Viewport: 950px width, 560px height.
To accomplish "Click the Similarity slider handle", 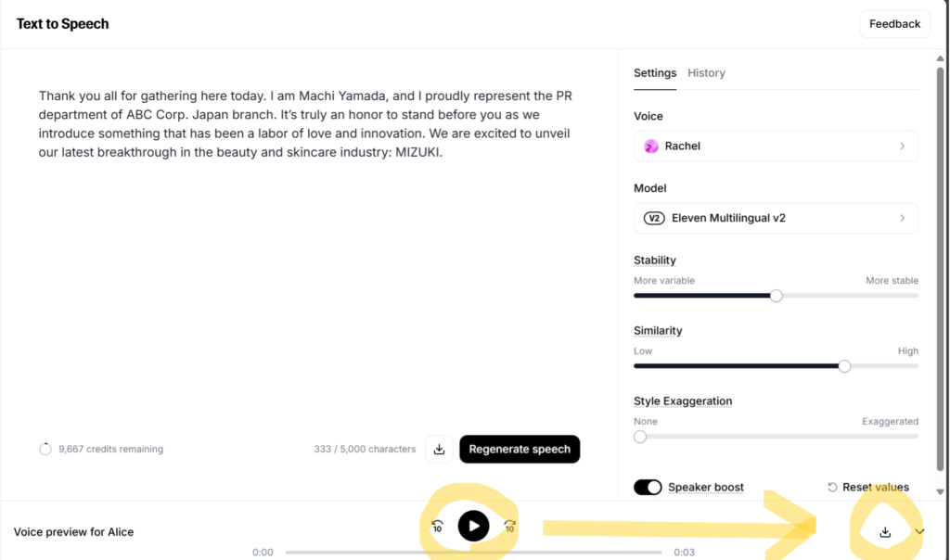I will click(844, 366).
